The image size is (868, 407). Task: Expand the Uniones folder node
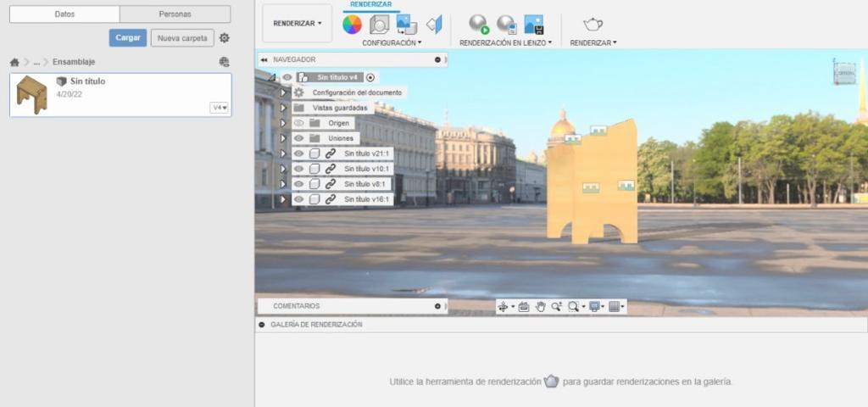[x=283, y=138]
